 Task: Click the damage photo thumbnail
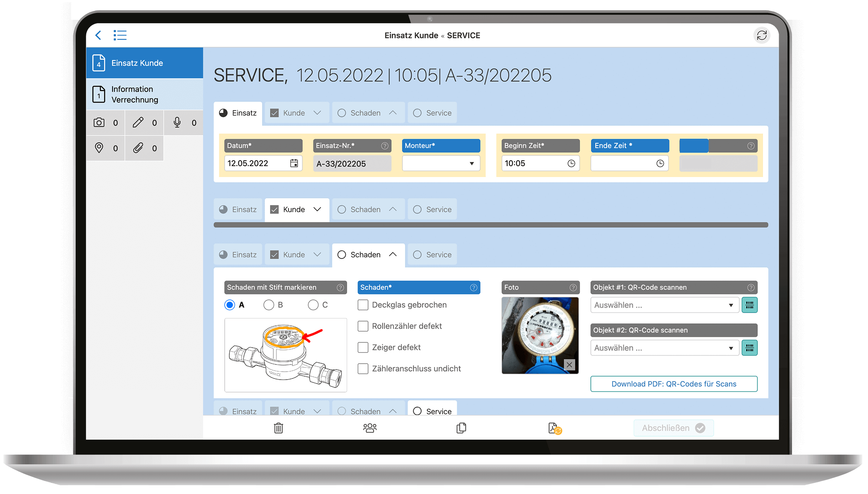pyautogui.click(x=540, y=334)
